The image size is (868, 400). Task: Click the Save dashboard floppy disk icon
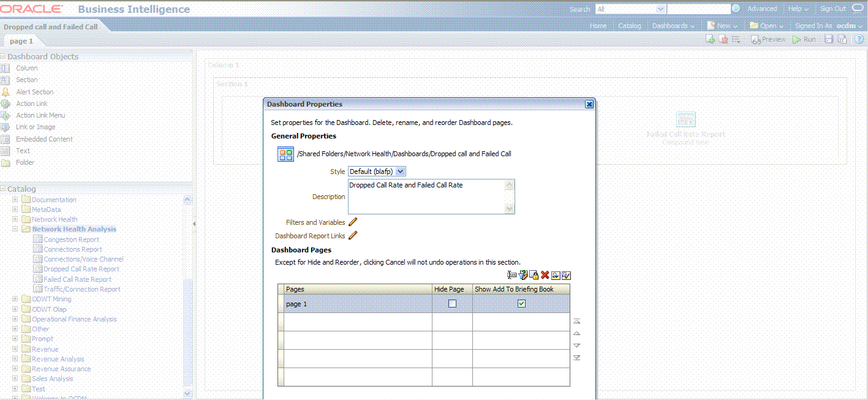pos(829,39)
